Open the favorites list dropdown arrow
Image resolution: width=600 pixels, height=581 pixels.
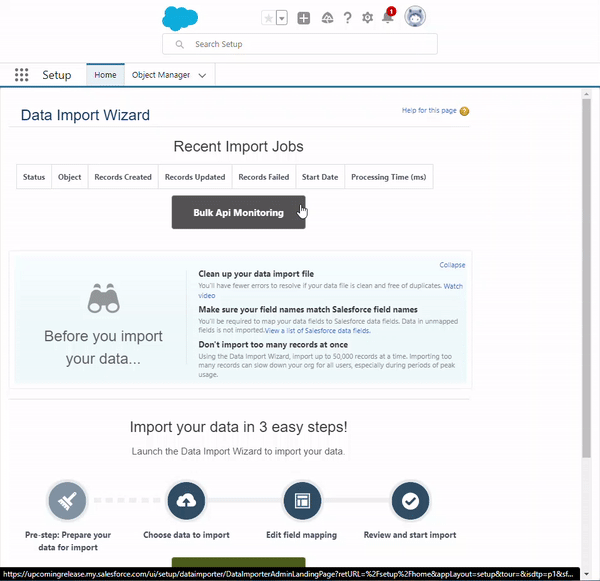(282, 18)
